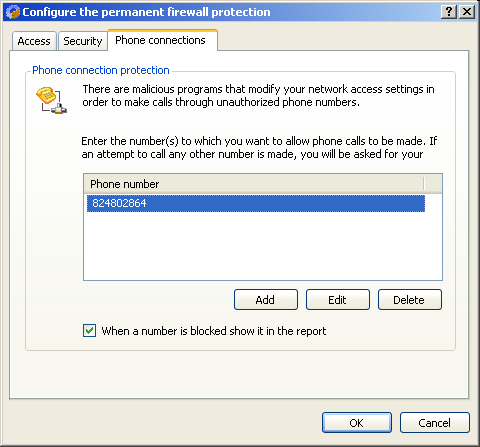The height and width of the screenshot is (447, 480).
Task: Add a new allowed phone number
Action: pyautogui.click(x=266, y=300)
